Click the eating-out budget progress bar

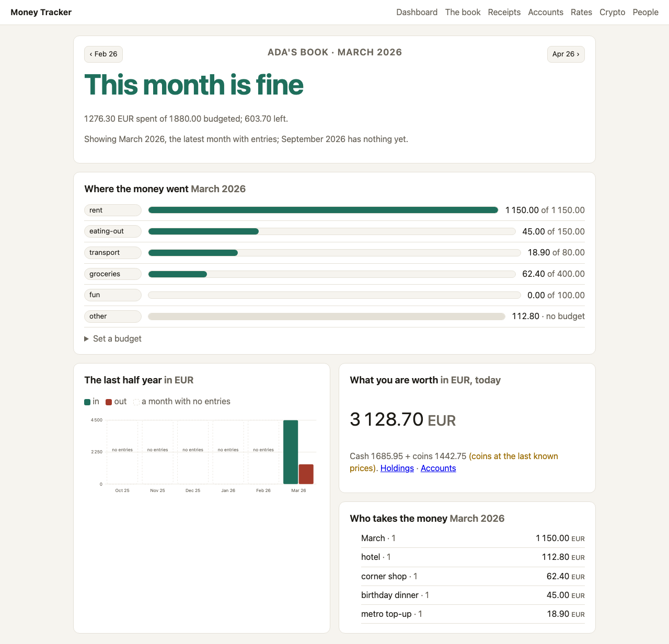point(332,231)
